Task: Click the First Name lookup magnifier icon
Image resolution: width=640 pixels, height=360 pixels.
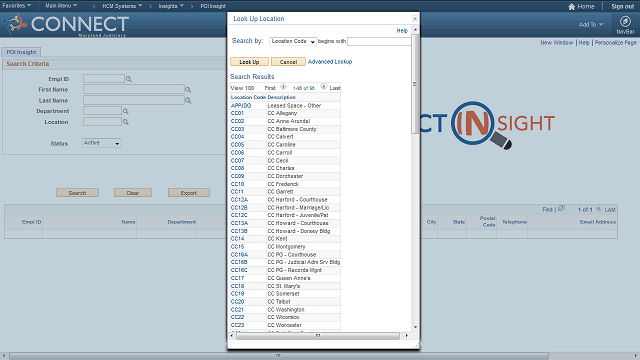Action: [188, 89]
